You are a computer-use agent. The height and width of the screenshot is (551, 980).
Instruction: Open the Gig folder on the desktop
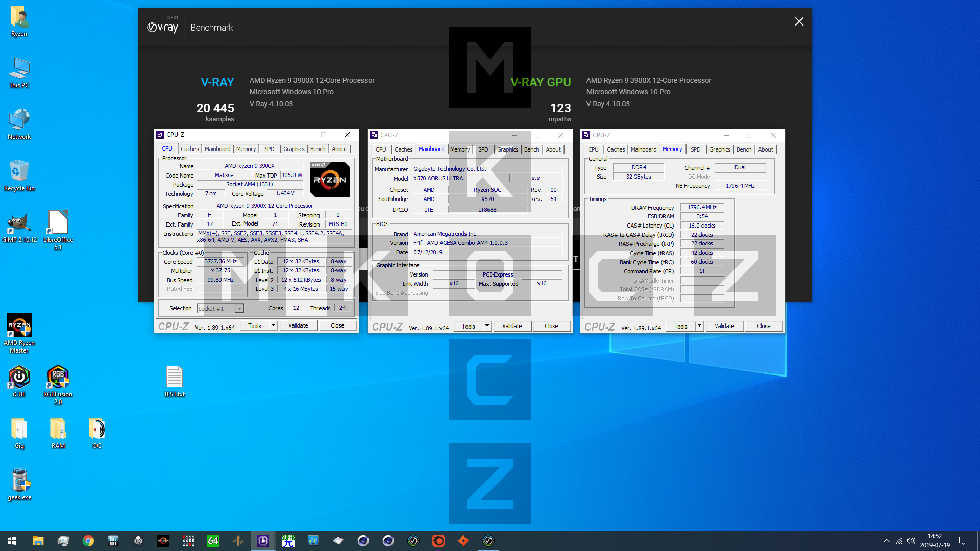click(19, 434)
